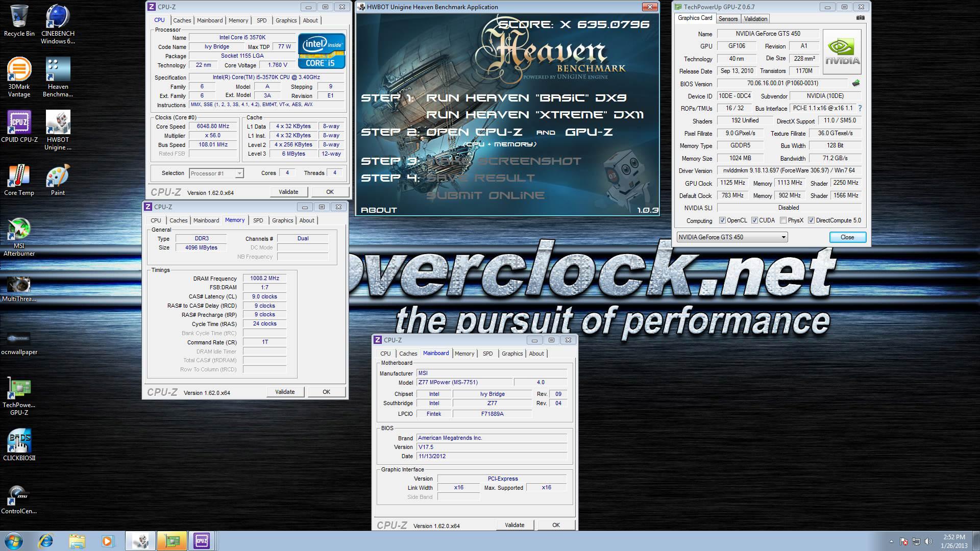The image size is (980, 551).
Task: Switch to CPU-Z taskbar item
Action: 202,541
